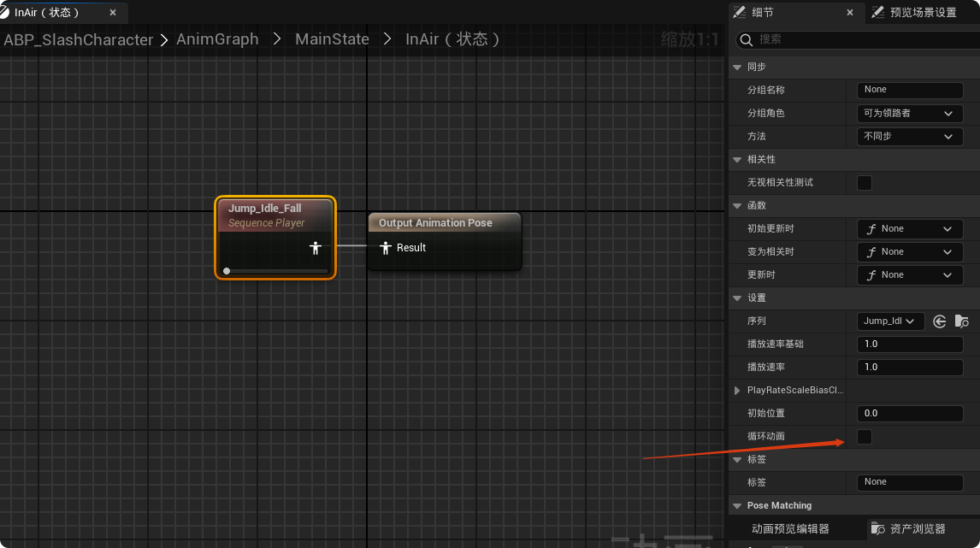Click the function icon in 变为相关时 field
The image size is (980, 548).
point(871,252)
